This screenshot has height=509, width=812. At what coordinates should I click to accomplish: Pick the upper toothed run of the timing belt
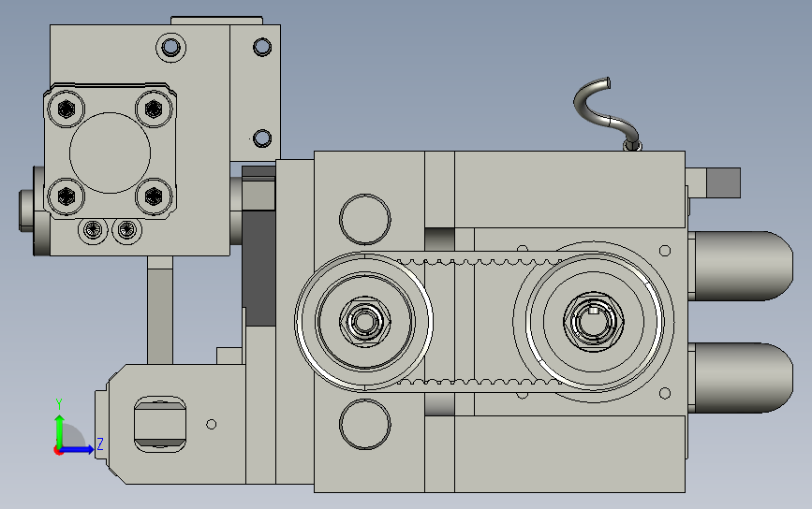click(479, 258)
